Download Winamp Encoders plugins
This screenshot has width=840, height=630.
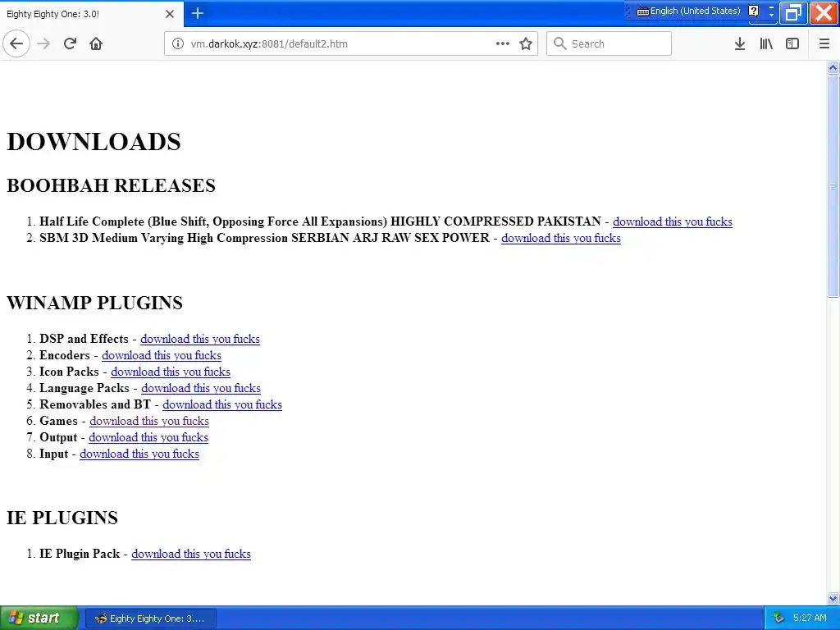[x=162, y=355]
